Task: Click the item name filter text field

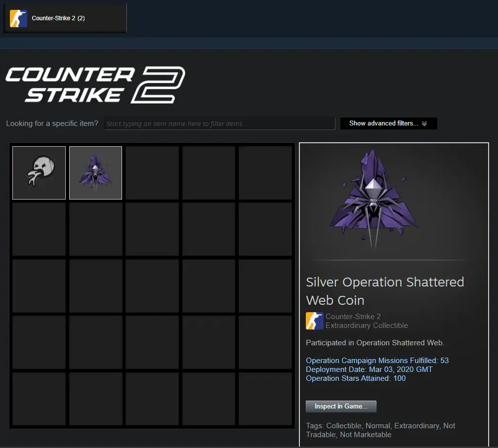Action: point(220,123)
